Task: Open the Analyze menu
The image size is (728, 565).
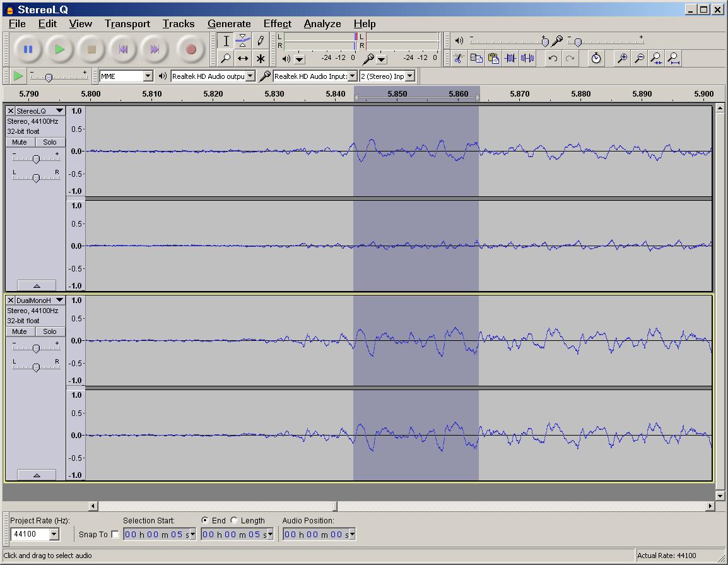Action: click(322, 24)
